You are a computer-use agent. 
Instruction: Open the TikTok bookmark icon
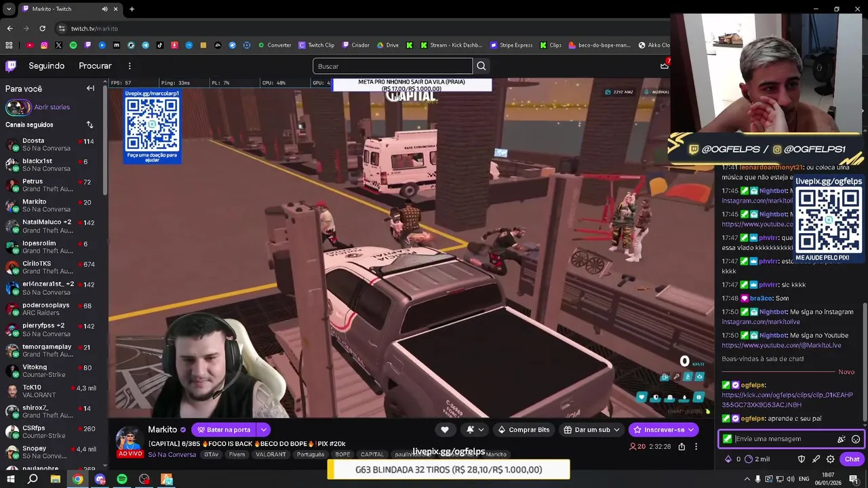point(160,45)
